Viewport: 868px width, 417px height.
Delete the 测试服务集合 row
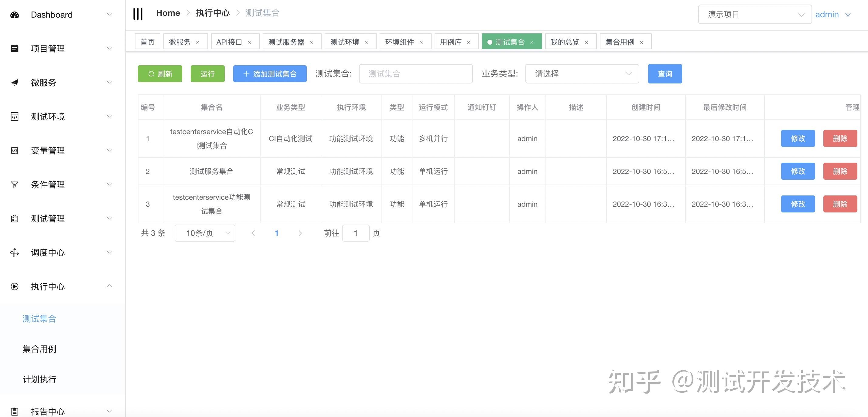(840, 171)
